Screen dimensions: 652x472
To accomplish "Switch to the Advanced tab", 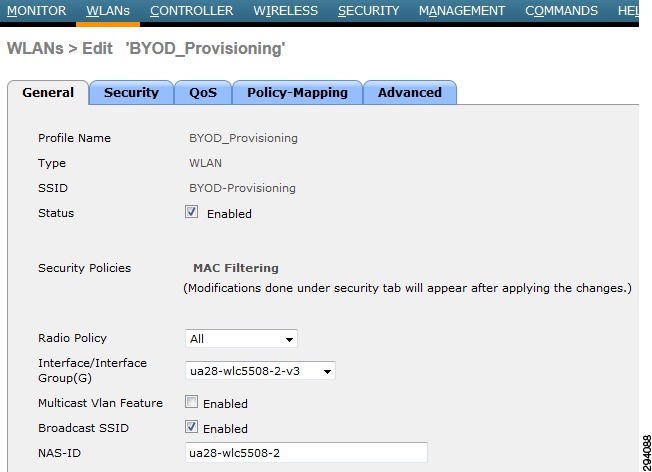I will [410, 92].
